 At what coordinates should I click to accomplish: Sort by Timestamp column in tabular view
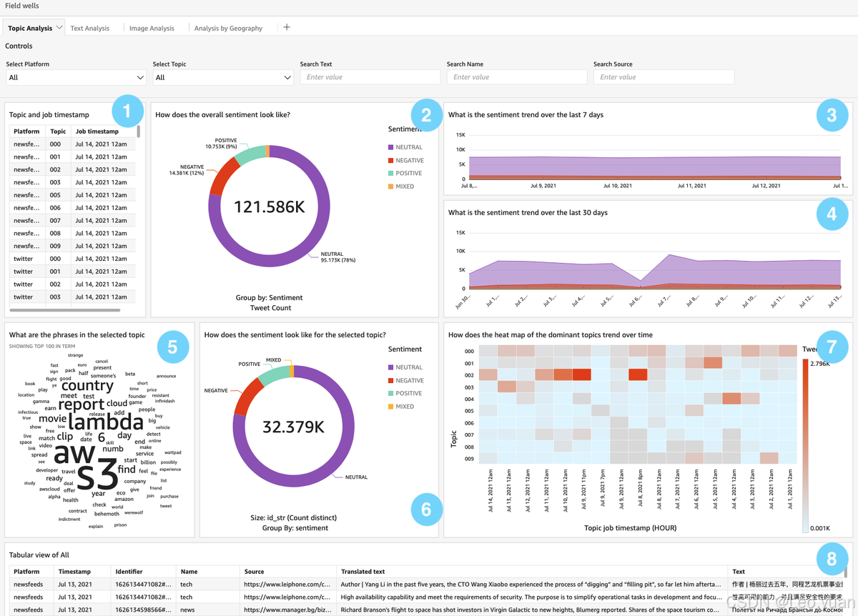pyautogui.click(x=74, y=572)
